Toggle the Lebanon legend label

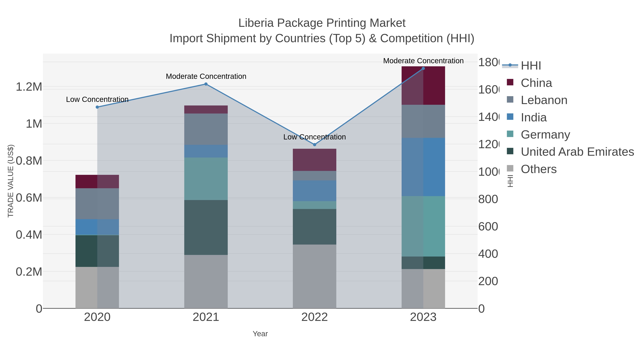click(544, 100)
